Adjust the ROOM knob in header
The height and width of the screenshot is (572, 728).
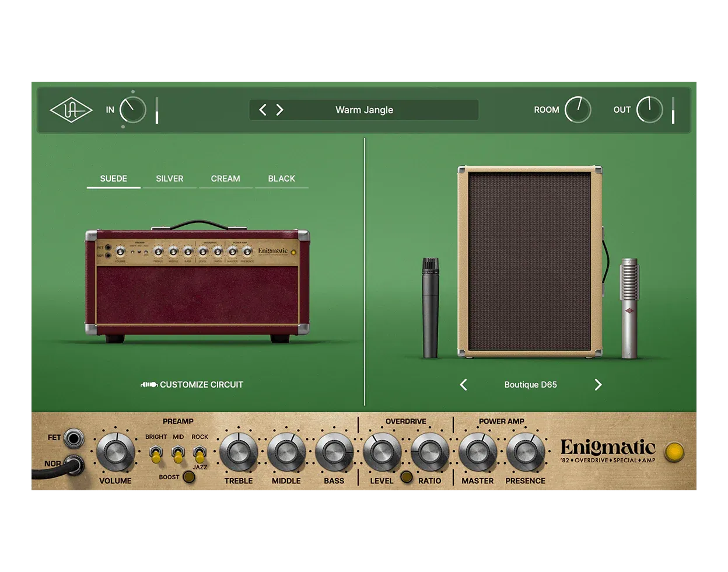click(x=577, y=110)
